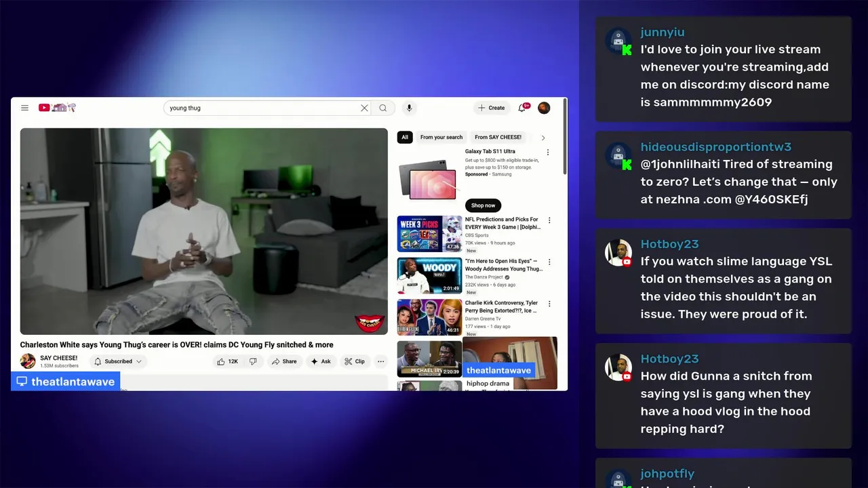This screenshot has height=488, width=868.
Task: Open the account avatar menu
Action: point(544,108)
